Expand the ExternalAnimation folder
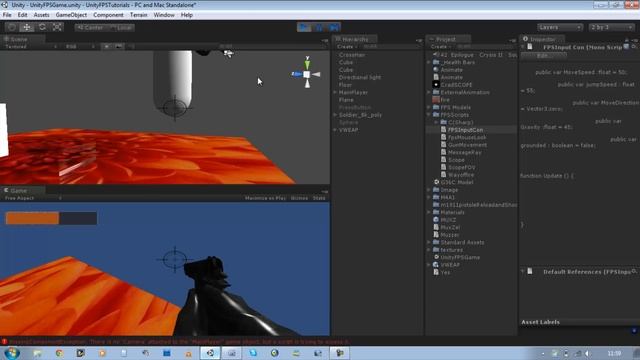The width and height of the screenshot is (640, 360). point(429,93)
